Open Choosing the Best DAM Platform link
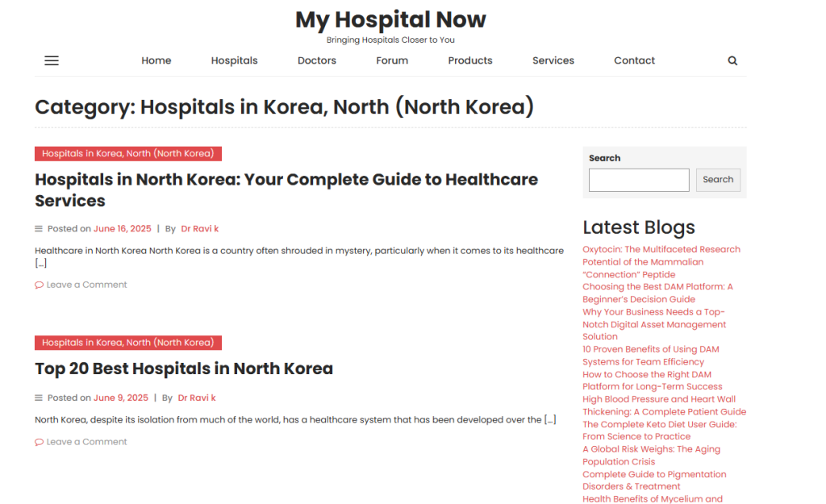This screenshot has width=826, height=504. [x=657, y=293]
